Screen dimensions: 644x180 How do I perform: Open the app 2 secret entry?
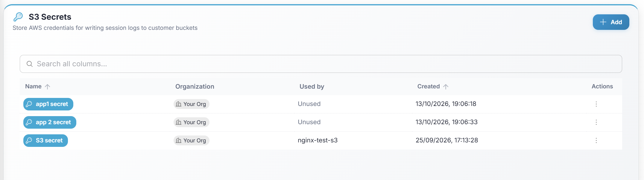click(50, 122)
